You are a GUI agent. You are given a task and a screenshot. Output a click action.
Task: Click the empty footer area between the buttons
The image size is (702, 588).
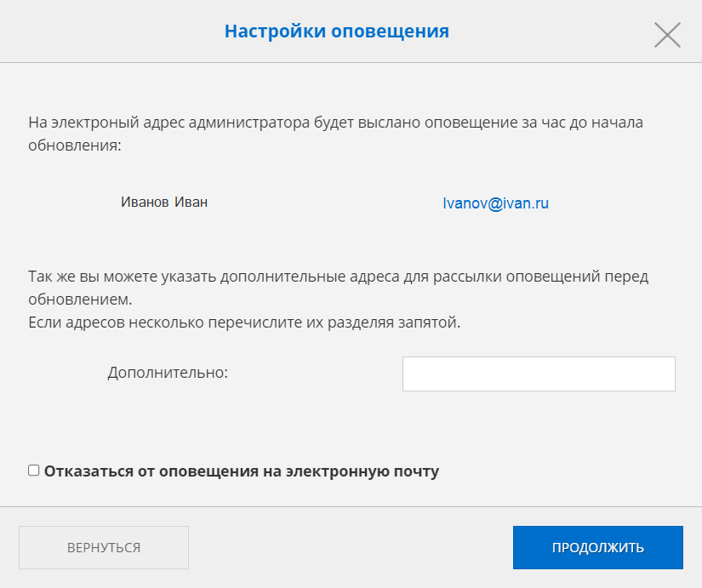(349, 547)
